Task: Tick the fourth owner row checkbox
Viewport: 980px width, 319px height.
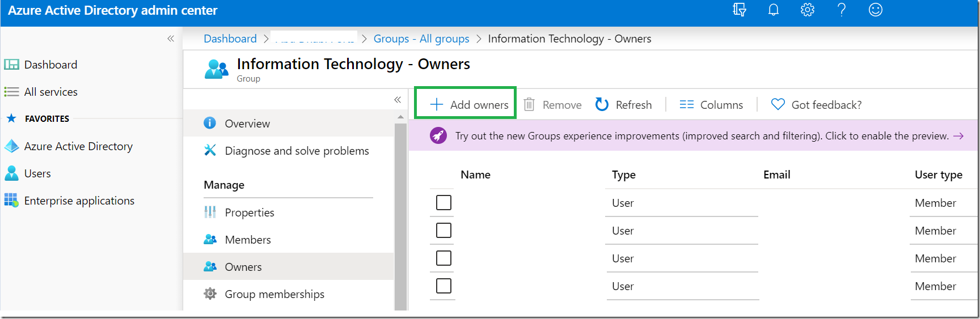Action: click(443, 286)
